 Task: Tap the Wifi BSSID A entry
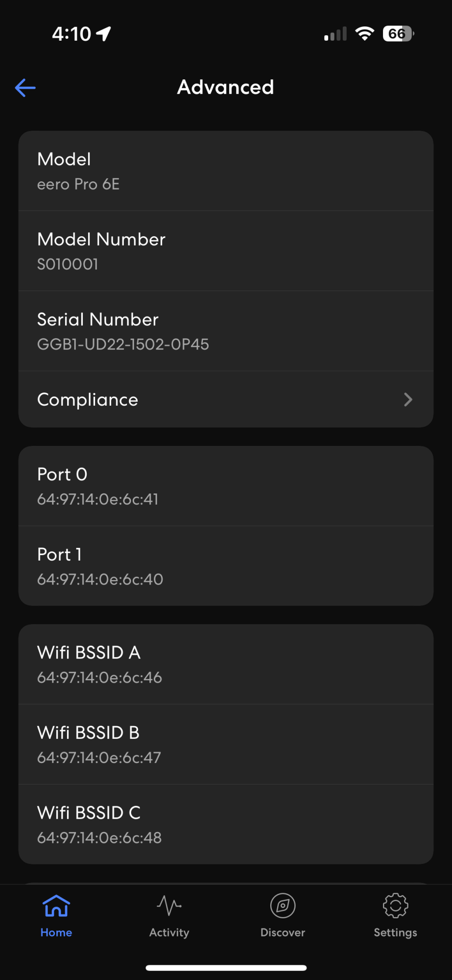[226, 664]
